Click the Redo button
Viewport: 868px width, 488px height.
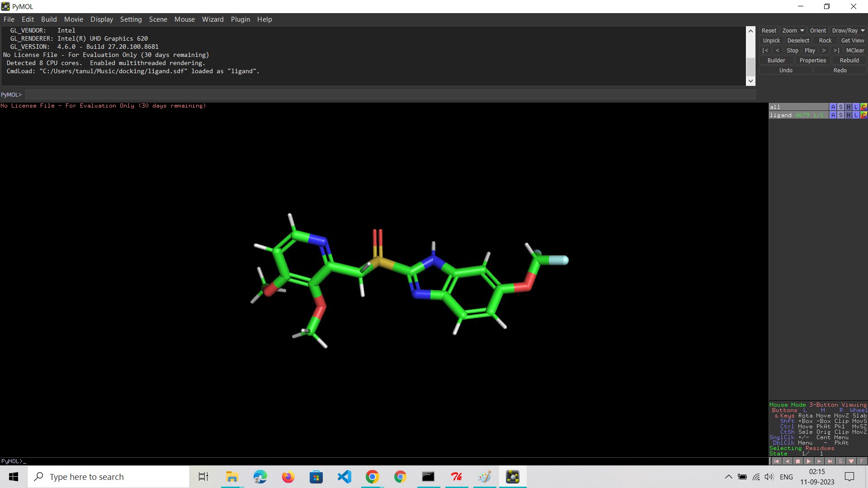tap(840, 70)
